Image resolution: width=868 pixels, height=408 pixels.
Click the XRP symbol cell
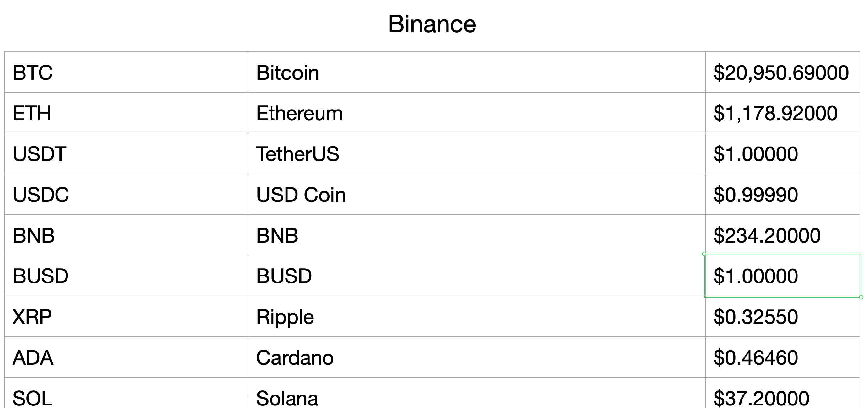126,317
